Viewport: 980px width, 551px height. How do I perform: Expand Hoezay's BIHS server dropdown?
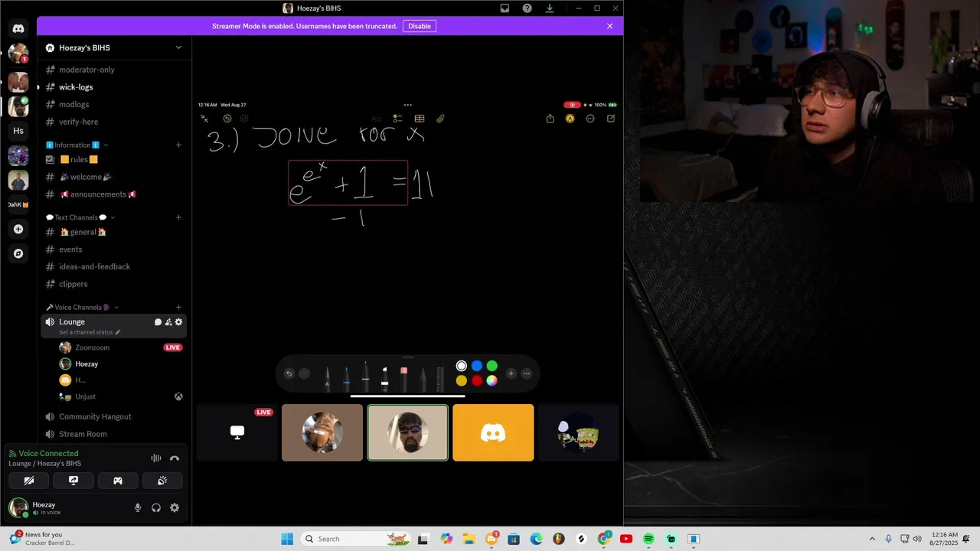pos(178,47)
